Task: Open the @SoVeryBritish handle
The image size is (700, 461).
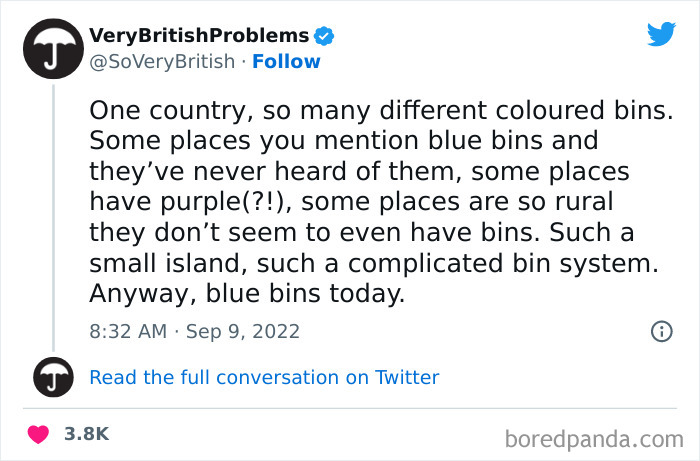Action: [162, 62]
